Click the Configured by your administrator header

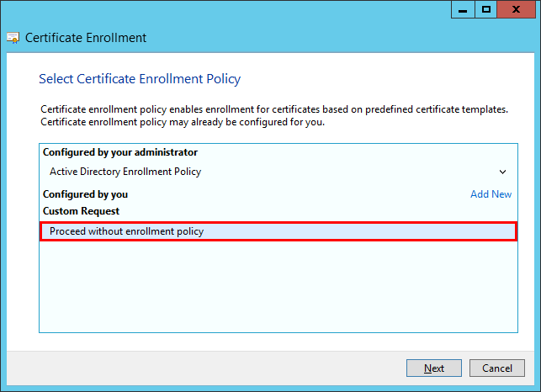tap(120, 152)
